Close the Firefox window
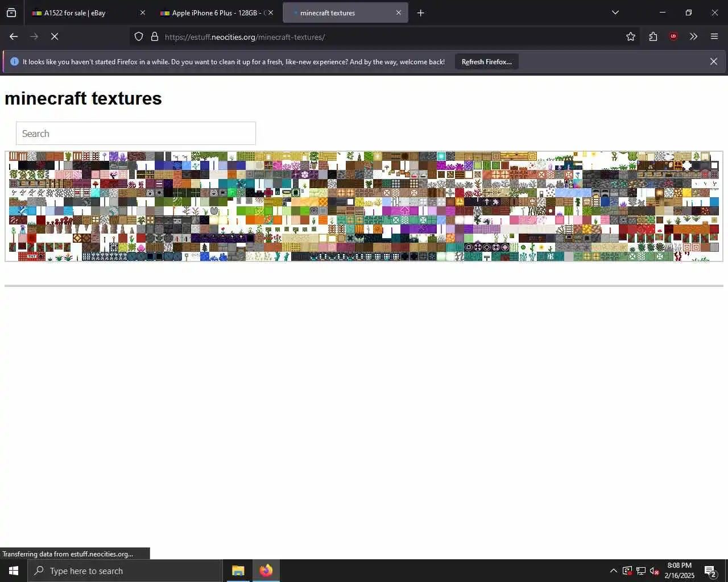728x582 pixels. tap(715, 13)
